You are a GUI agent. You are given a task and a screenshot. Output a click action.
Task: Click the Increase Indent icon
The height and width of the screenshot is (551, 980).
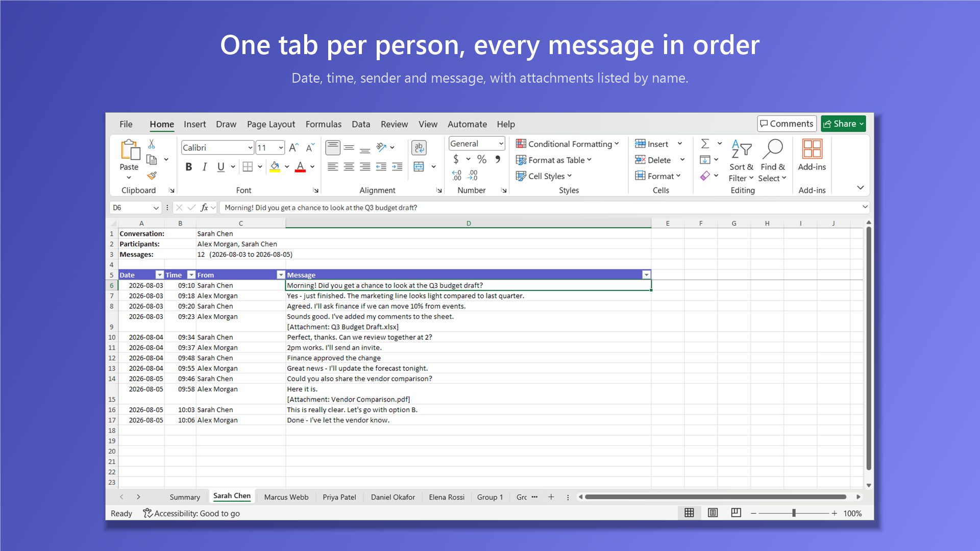click(397, 167)
